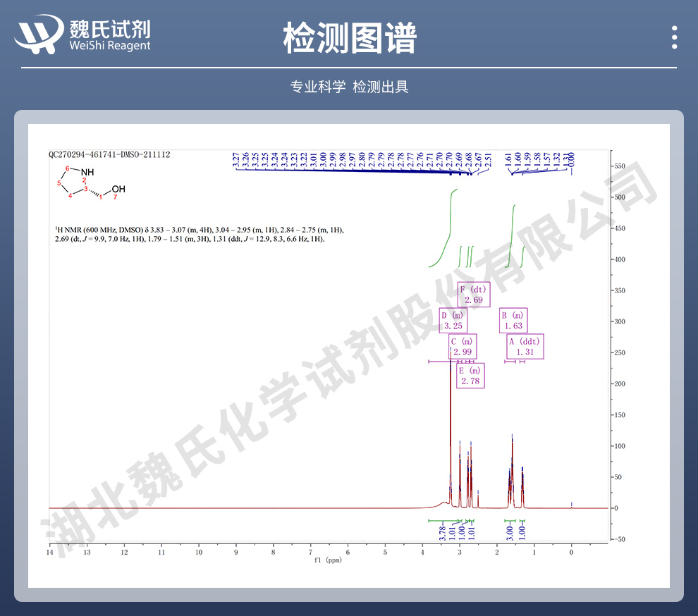The height and width of the screenshot is (616, 698).
Task: Select the D (m) 3.25 peak label
Action: coord(453,321)
